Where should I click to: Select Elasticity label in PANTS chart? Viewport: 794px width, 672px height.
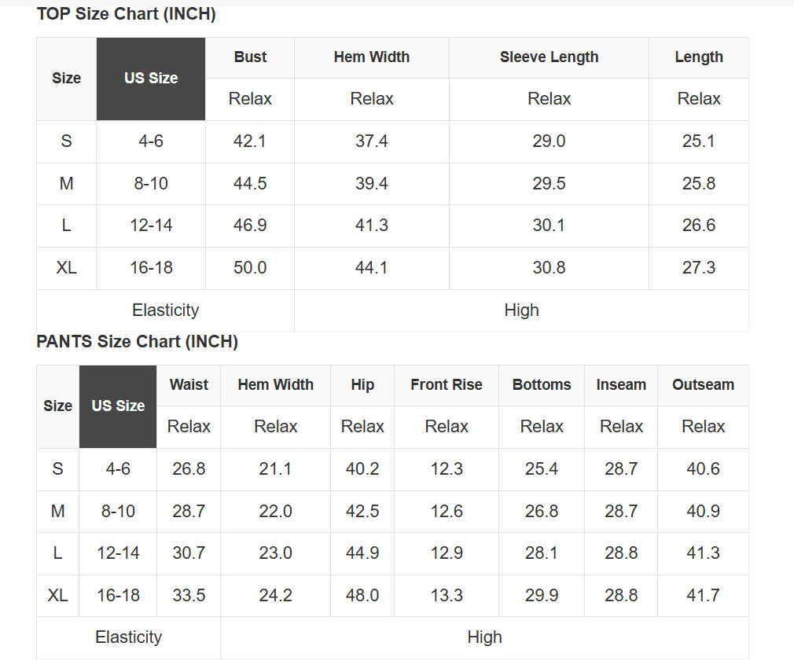click(x=128, y=637)
